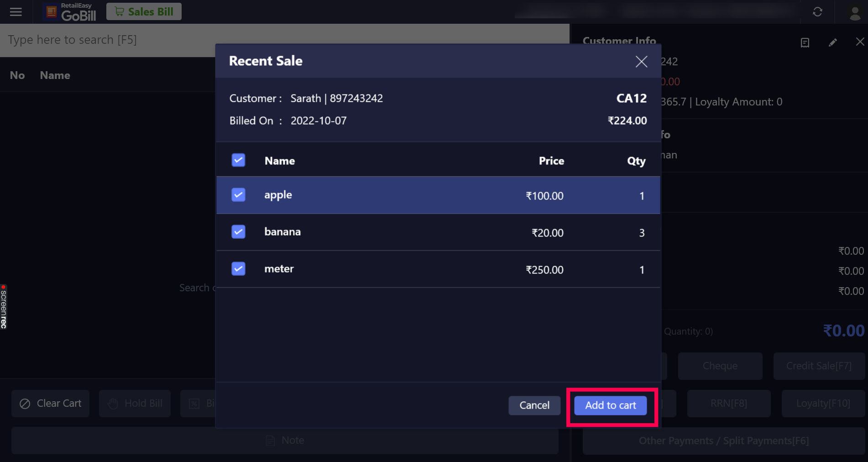The height and width of the screenshot is (462, 868).
Task: Open the hamburger menu icon
Action: [16, 12]
